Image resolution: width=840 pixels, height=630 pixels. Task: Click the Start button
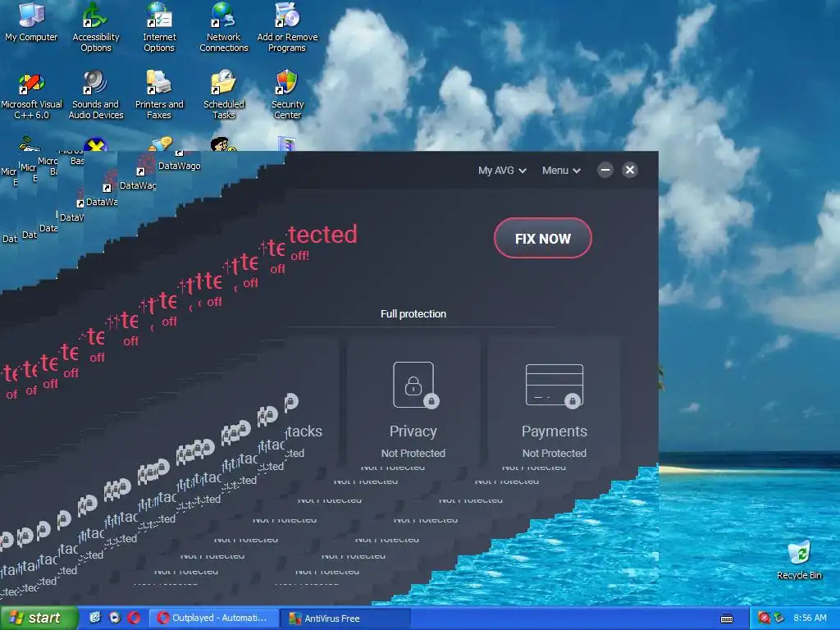[x=39, y=618]
